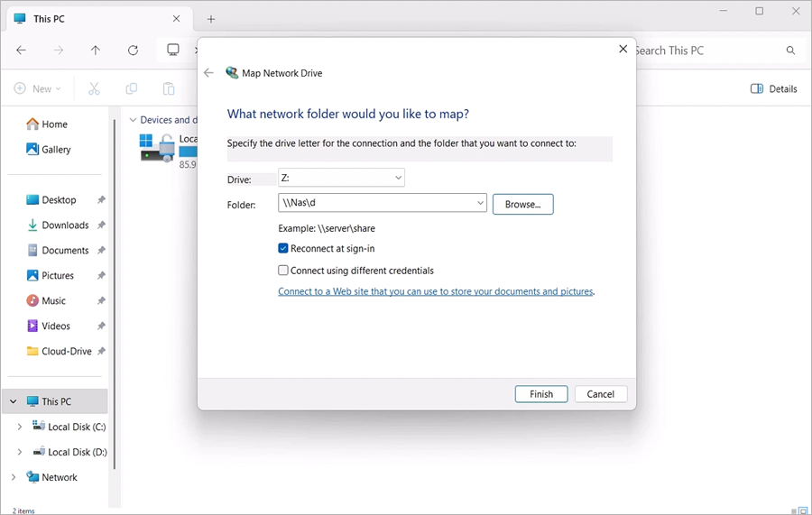
Task: Click the Map Network Drive title icon
Action: coord(232,73)
